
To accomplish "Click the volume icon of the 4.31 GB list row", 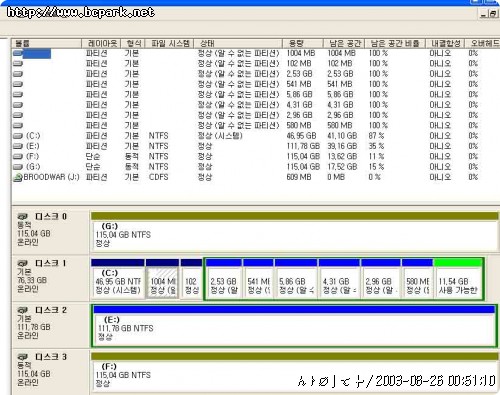I will point(18,105).
